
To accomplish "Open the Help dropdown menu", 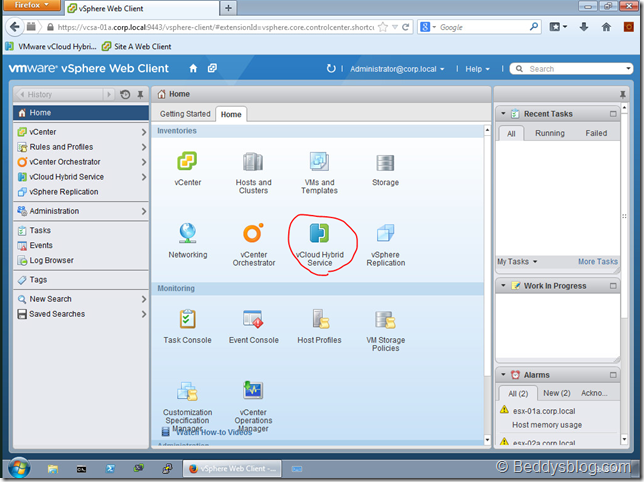I will (x=477, y=69).
